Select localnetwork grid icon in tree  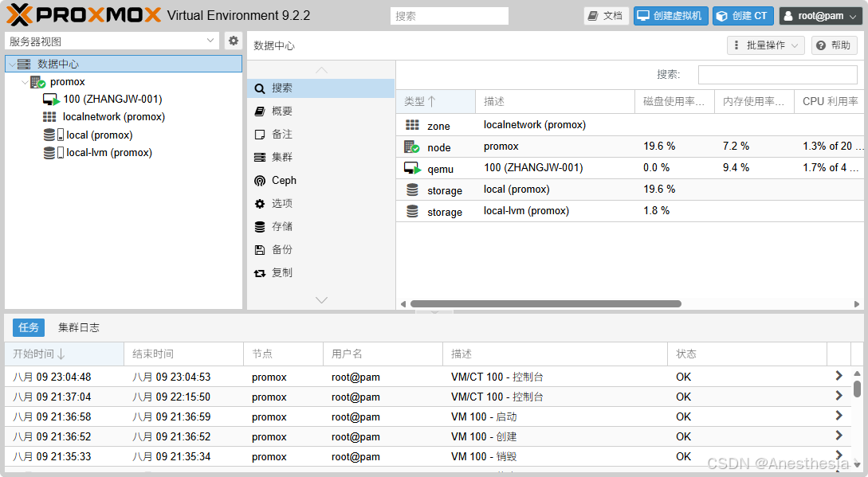tap(49, 117)
